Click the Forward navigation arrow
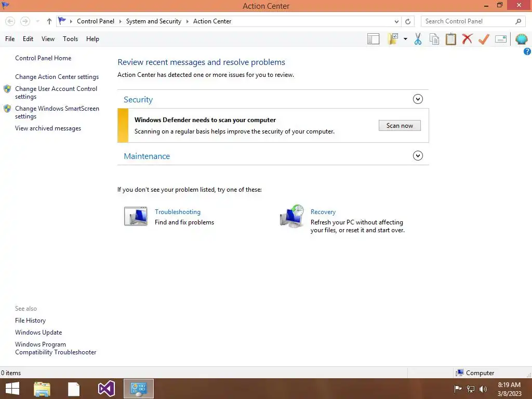Screen dimensions: 532x399 click(x=25, y=21)
